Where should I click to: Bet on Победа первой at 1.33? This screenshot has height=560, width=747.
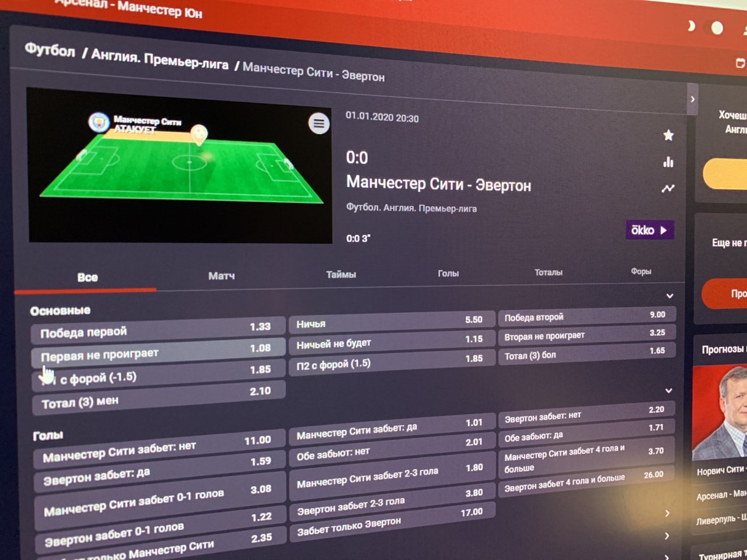(x=158, y=330)
